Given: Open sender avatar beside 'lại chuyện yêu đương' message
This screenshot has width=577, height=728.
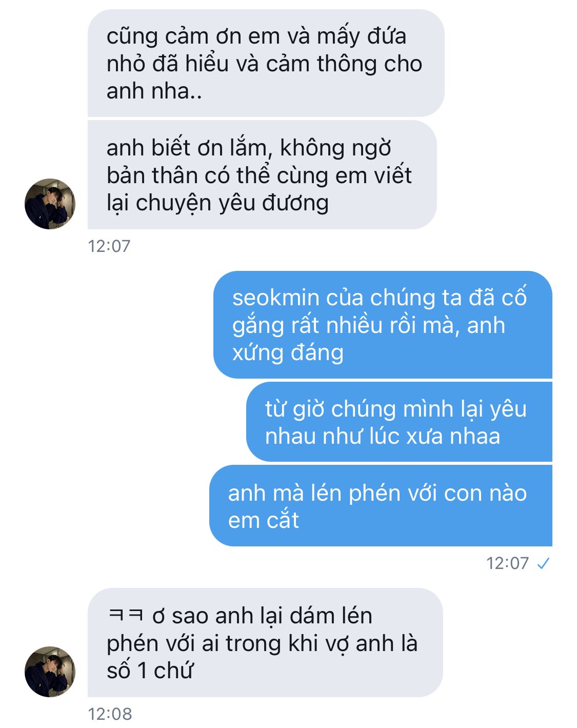Looking at the screenshot, I should 50,204.
